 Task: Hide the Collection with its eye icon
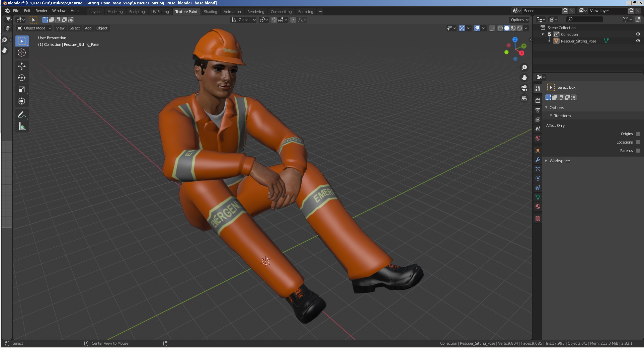coord(638,34)
